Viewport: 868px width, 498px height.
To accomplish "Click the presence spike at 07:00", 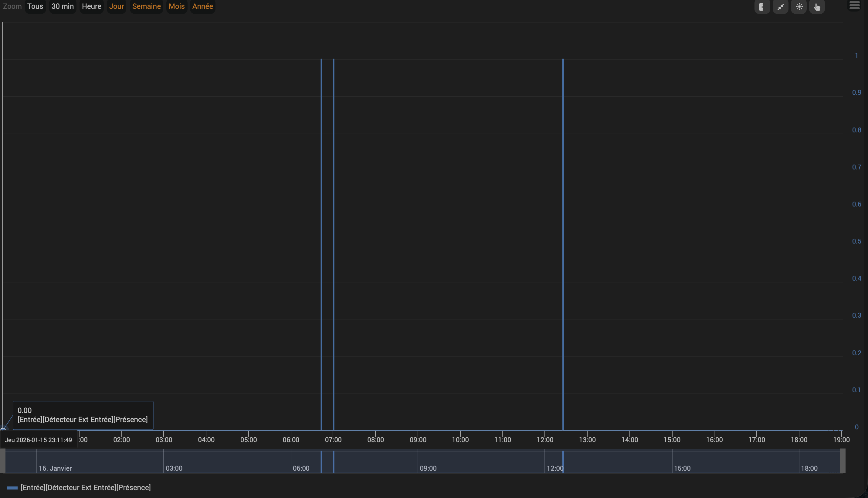I will 334,239.
